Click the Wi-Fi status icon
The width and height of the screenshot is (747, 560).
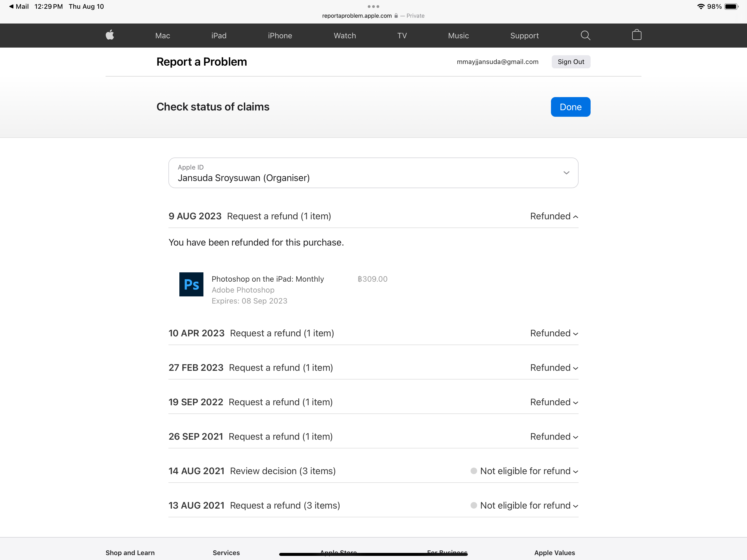[x=701, y=6]
